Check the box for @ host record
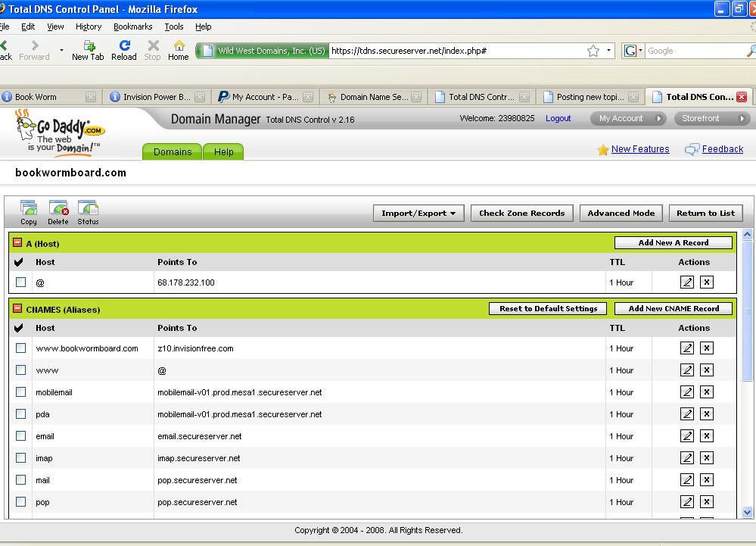 (x=21, y=282)
